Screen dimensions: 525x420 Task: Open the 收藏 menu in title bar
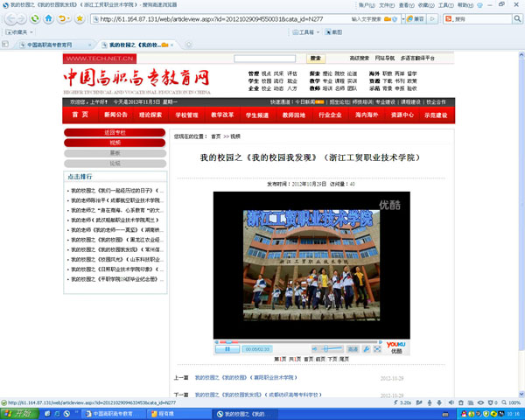point(426,5)
